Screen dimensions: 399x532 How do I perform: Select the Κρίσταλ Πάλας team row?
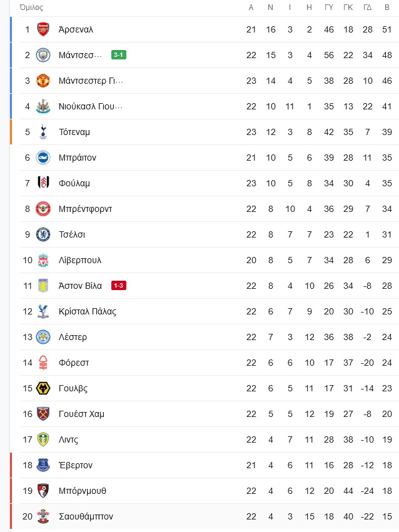(210, 311)
